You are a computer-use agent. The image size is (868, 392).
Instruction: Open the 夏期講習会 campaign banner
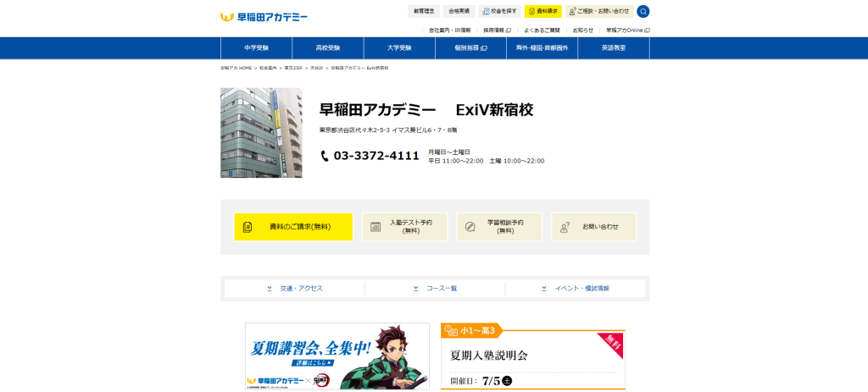[x=337, y=356]
